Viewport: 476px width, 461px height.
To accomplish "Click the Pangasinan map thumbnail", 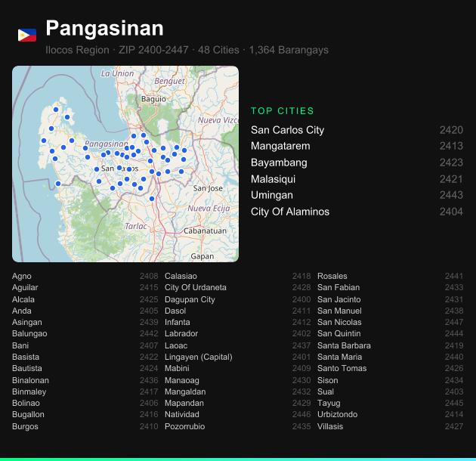I will pyautogui.click(x=125, y=164).
